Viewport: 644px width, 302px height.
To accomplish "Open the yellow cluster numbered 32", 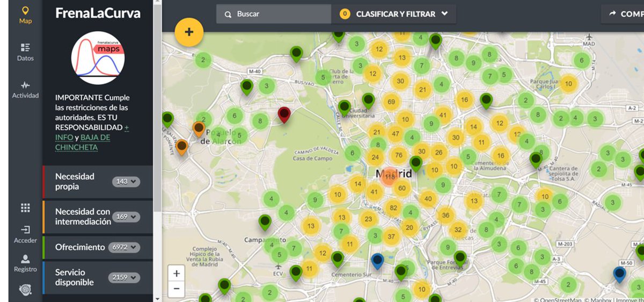I will [x=458, y=229].
